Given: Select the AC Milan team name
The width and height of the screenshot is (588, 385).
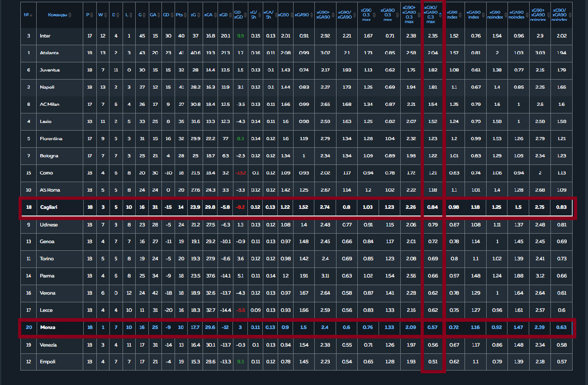Looking at the screenshot, I should [49, 104].
